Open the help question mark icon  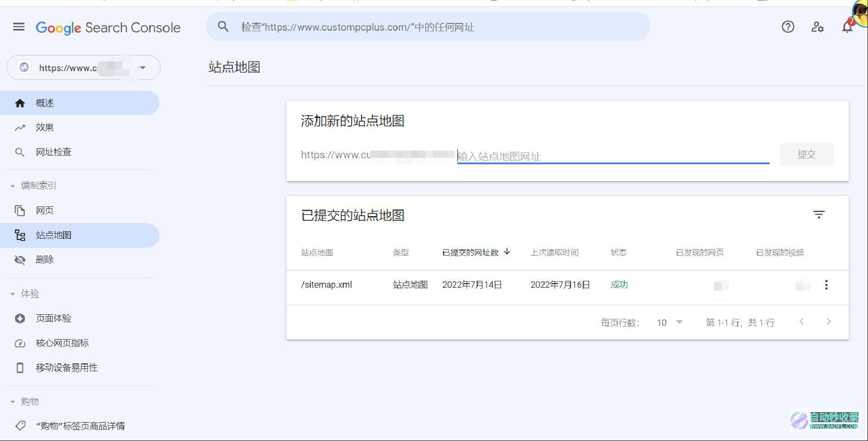(788, 27)
